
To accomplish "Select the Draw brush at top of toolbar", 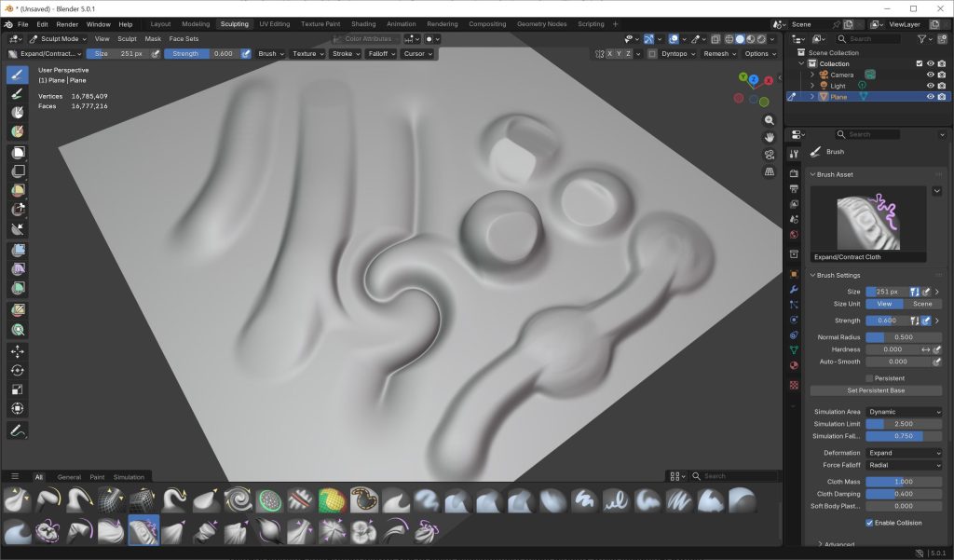I will 16,74.
